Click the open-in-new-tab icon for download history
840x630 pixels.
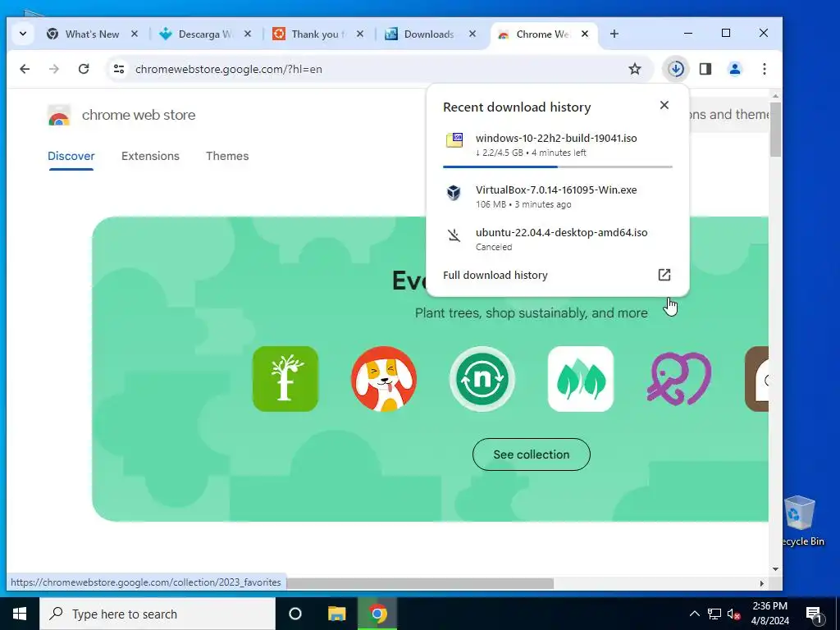[664, 275]
